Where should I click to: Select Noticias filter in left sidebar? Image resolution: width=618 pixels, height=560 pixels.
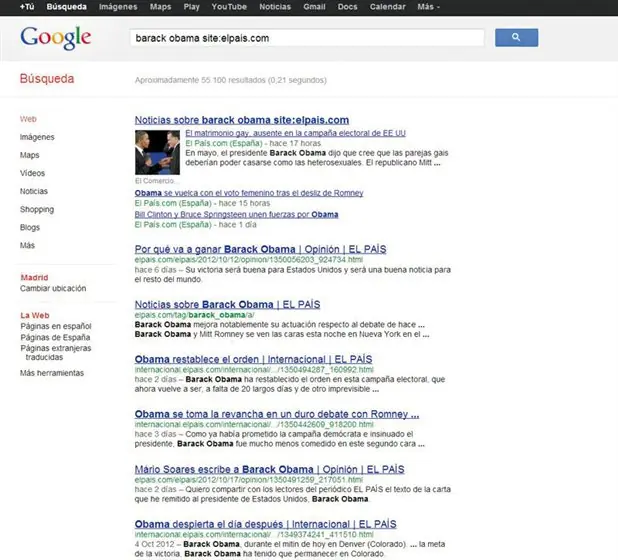click(34, 191)
